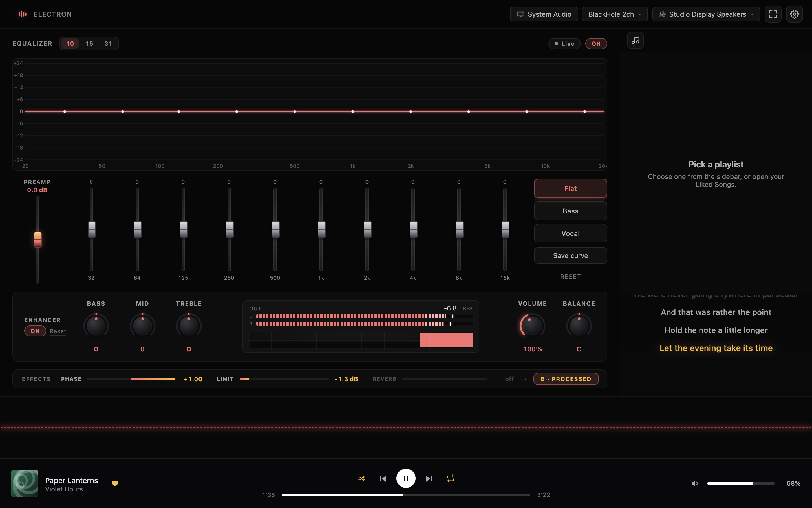This screenshot has width=812, height=508.
Task: Click the 1k point on the EQ curve
Action: 352,111
